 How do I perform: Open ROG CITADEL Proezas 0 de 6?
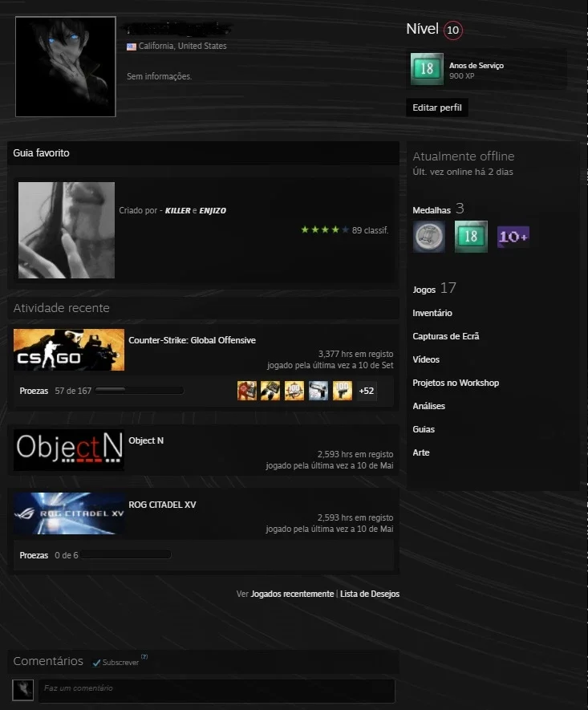tap(48, 555)
